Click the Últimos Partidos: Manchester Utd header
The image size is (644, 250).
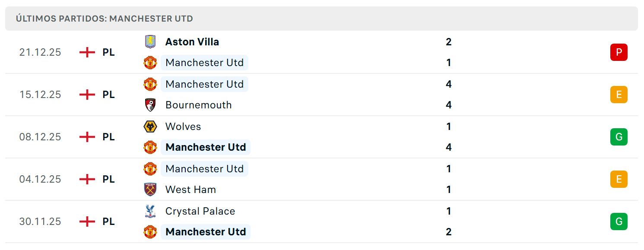click(x=105, y=19)
